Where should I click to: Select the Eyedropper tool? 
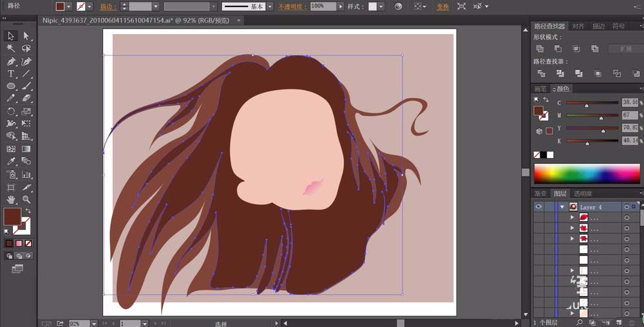(11, 161)
